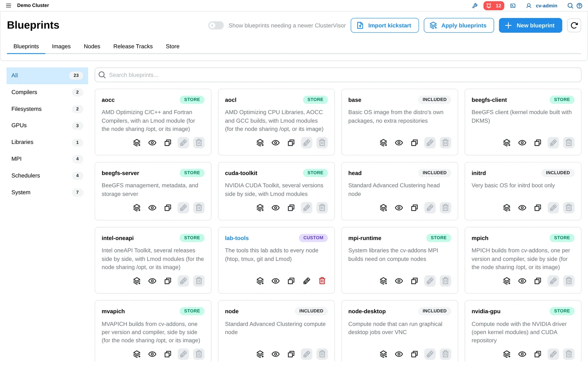Click the STORE badge on beegfs-server
Image resolution: width=588 pixels, height=368 pixels.
(x=192, y=173)
